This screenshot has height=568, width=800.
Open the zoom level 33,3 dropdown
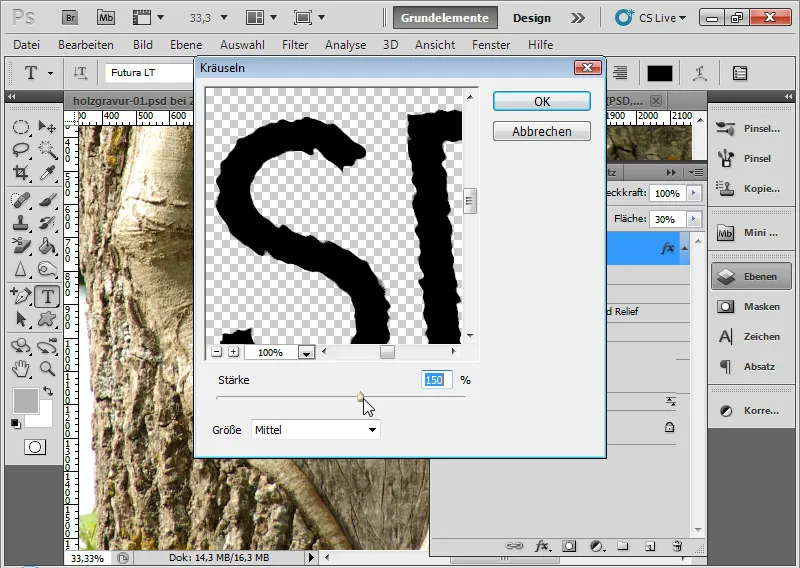coord(223,18)
